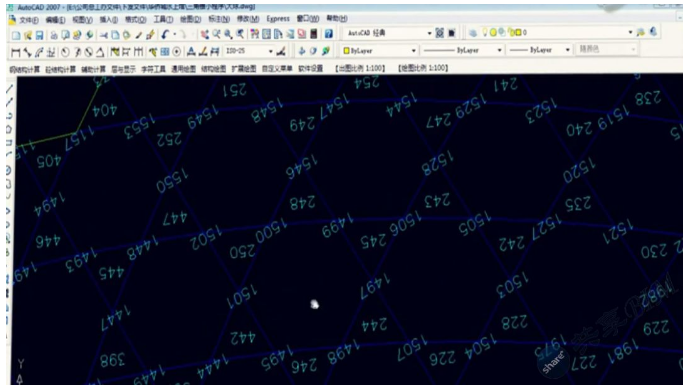This screenshot has width=690, height=391.
Task: Select the drawing label 1497
Action: point(374,286)
